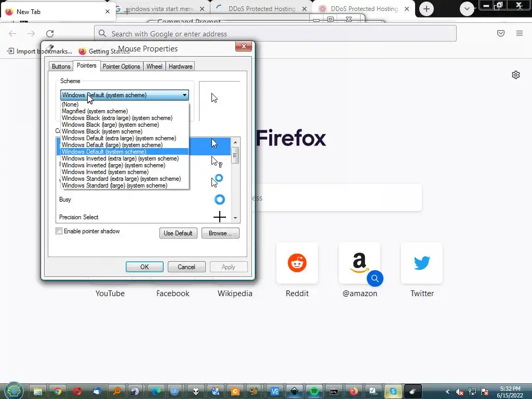This screenshot has height=399, width=532.
Task: List all tabs dropdown
Action: point(467,9)
